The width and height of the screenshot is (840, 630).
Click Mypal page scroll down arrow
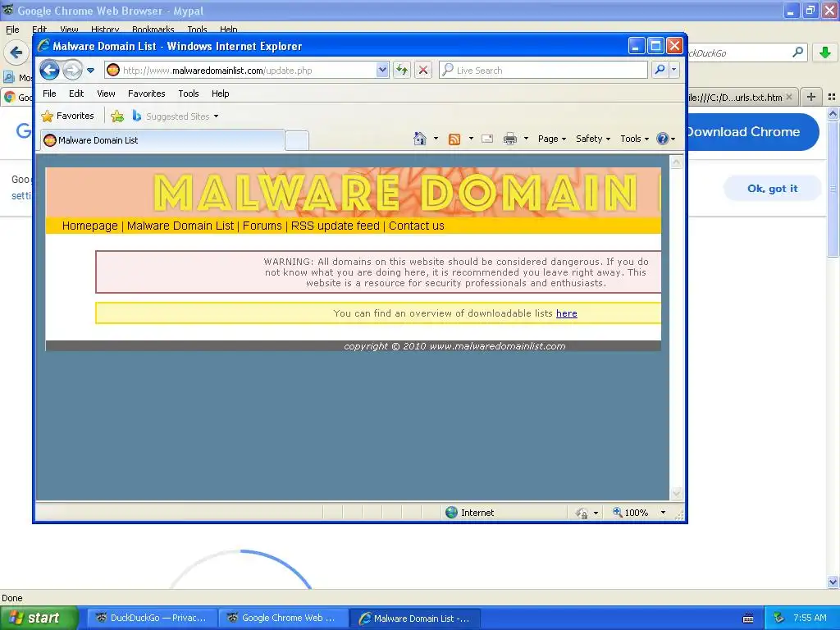833,582
